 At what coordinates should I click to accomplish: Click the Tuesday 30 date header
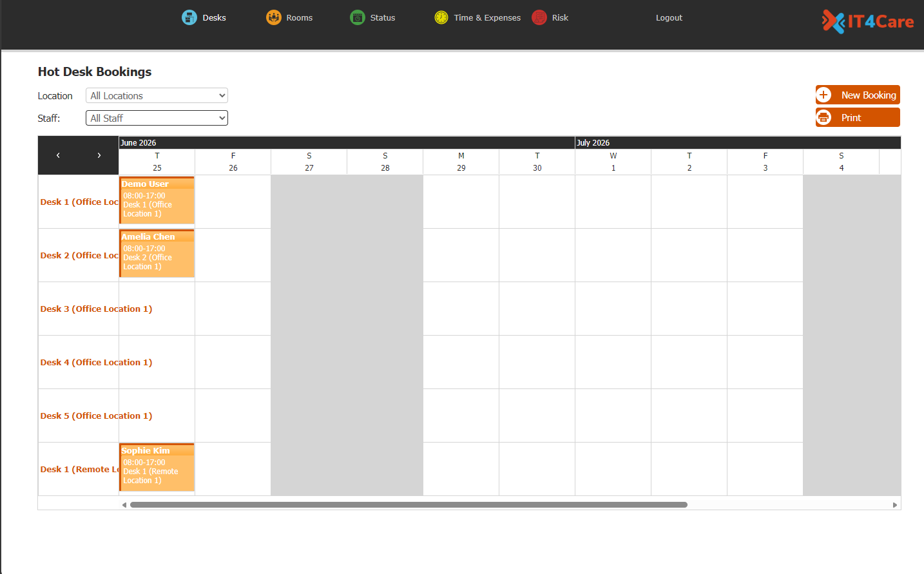[537, 162]
